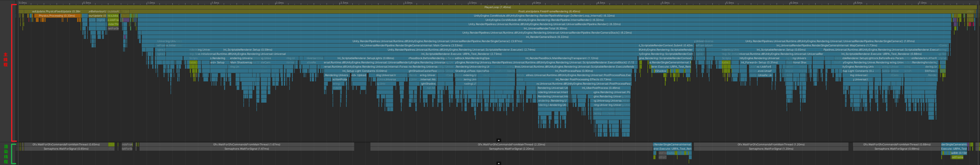Select Gfx.WaitForGfxCommandsFromMainThread (0.68ms) bar
The height and width of the screenshot is (165, 980).
(897, 144)
